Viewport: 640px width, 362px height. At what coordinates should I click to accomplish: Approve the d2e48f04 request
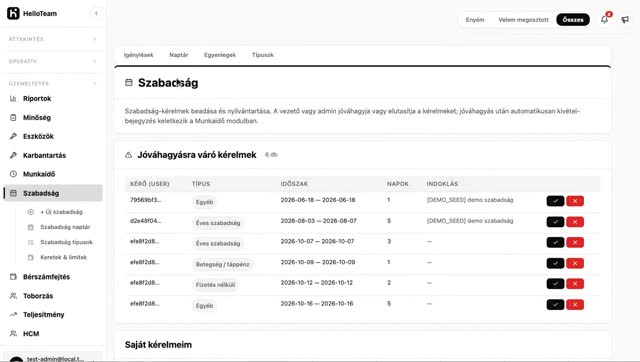click(555, 222)
